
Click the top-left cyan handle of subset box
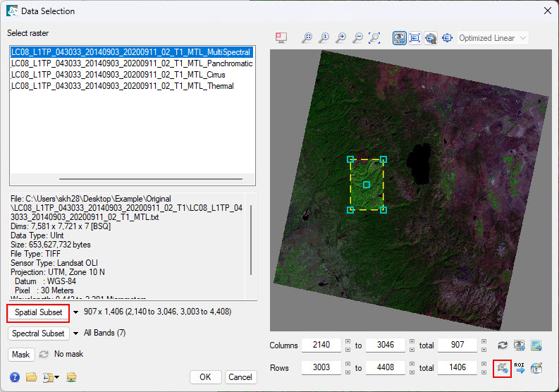pos(350,159)
